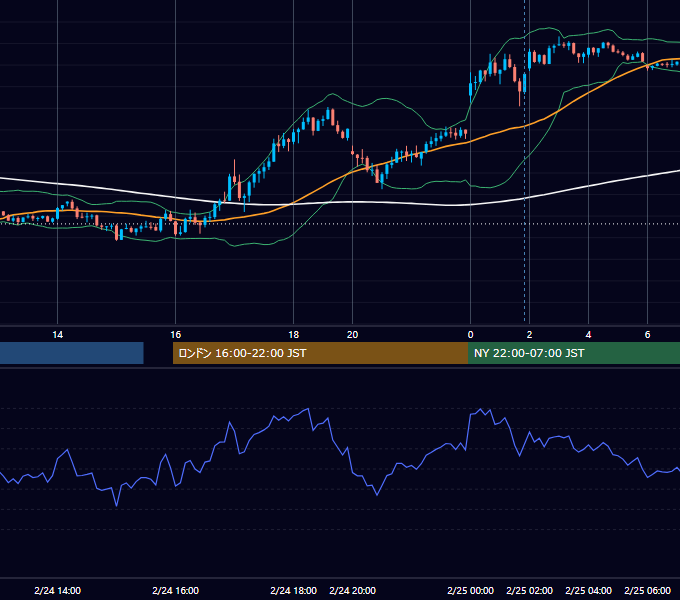Click the 2/25 02:00 date label
680x600 pixels.
530,590
